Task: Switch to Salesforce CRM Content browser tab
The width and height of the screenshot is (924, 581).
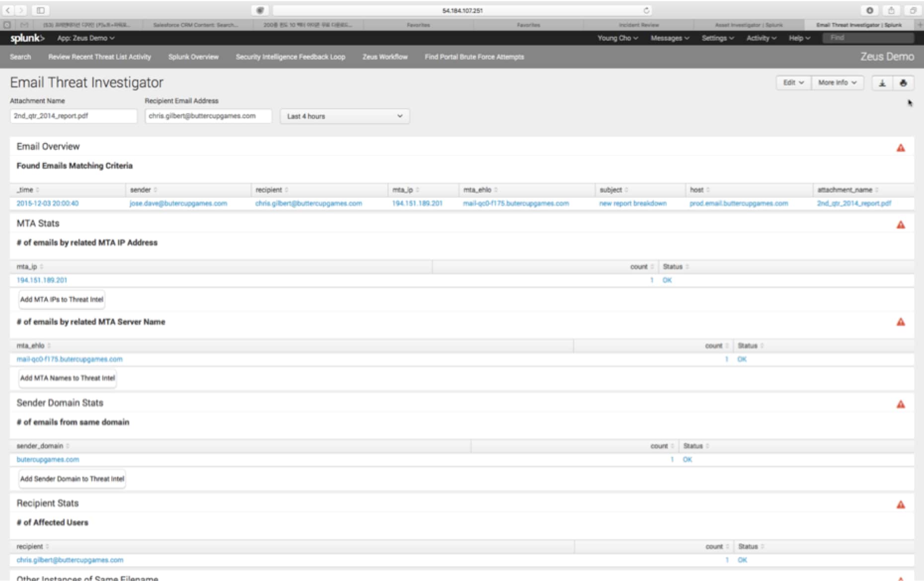Action: coord(196,25)
